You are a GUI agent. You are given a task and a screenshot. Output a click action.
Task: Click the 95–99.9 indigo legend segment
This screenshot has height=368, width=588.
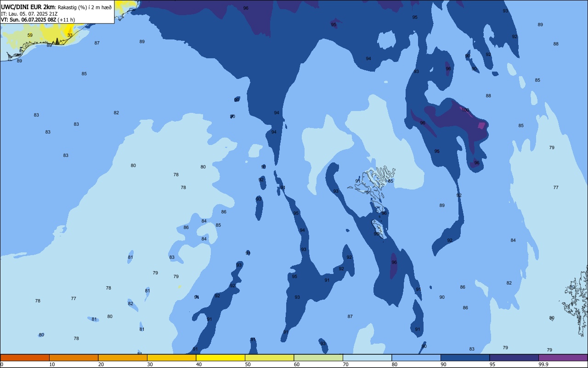point(514,357)
